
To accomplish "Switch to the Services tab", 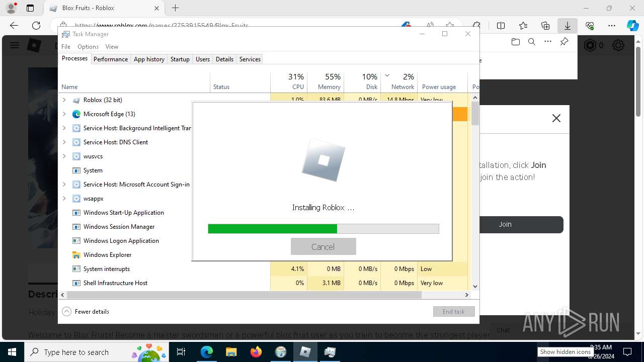I will [250, 59].
